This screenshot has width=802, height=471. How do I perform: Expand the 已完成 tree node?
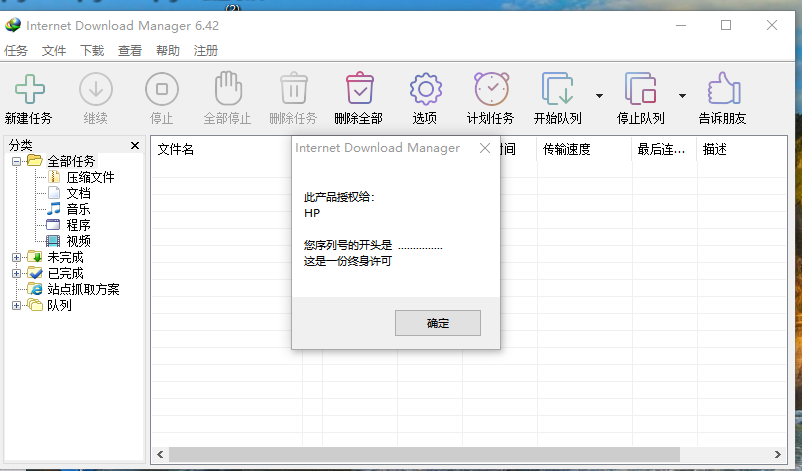pos(16,273)
